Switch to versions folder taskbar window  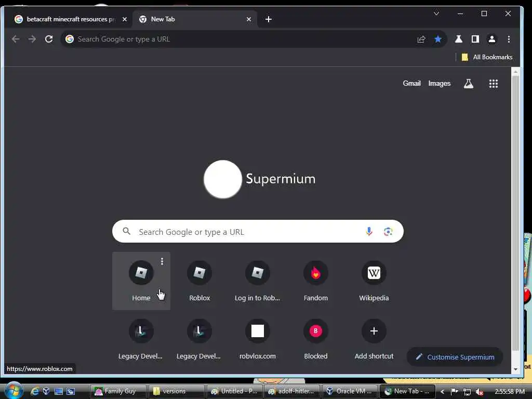click(x=177, y=391)
